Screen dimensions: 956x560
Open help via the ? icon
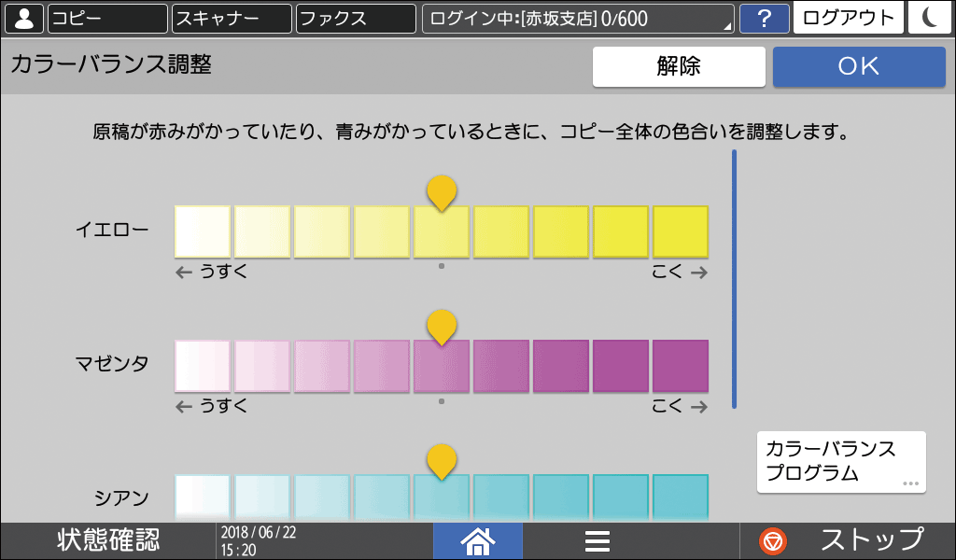764,17
